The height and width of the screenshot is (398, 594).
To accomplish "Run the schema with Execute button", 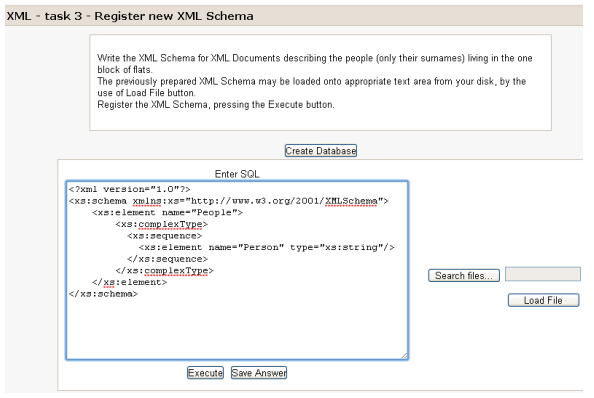I will coord(205,373).
